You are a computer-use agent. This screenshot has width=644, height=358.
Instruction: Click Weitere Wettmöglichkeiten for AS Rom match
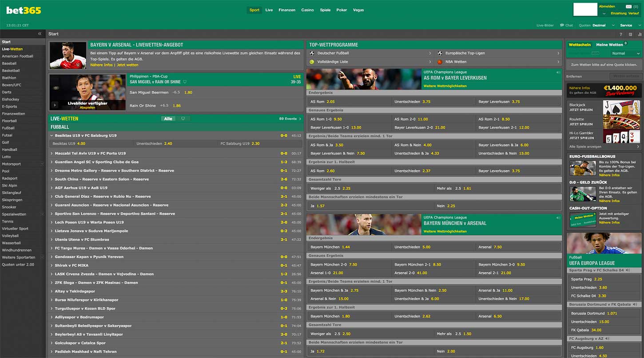point(445,86)
